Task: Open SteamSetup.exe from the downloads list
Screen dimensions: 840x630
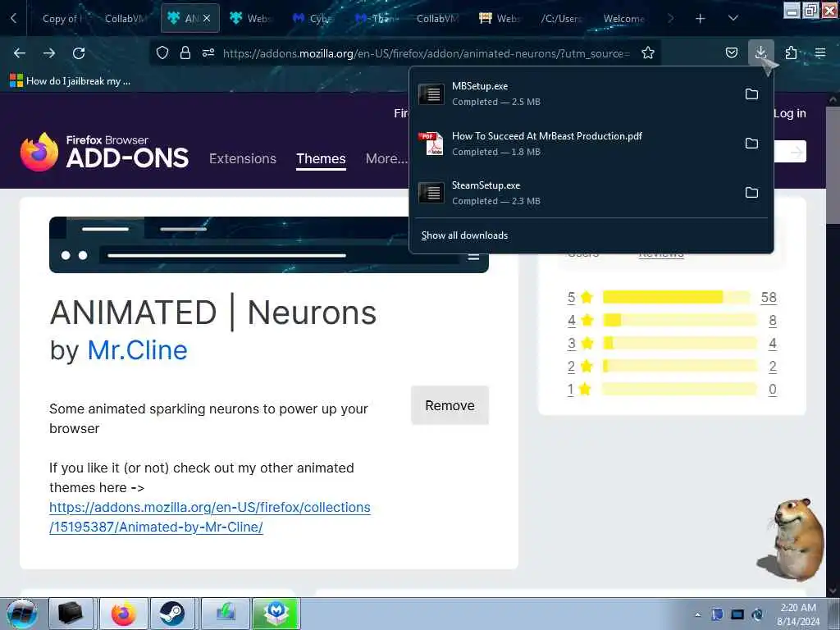Action: [x=573, y=193]
